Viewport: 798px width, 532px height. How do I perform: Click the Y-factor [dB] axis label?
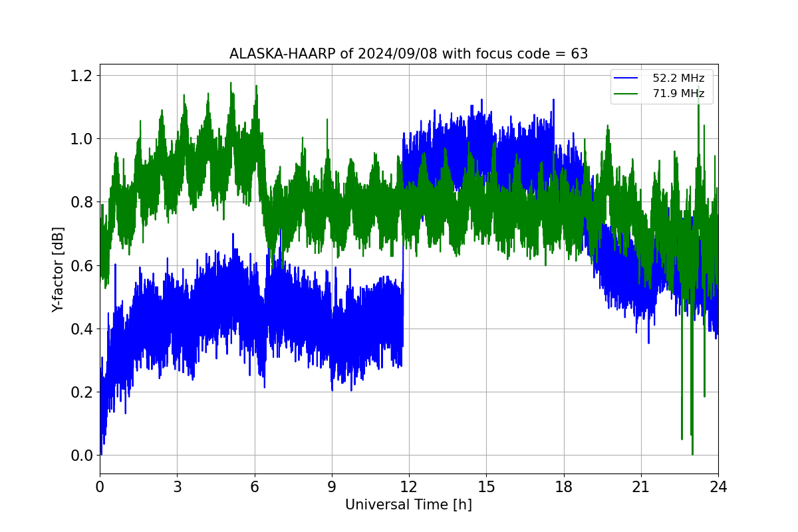59,269
